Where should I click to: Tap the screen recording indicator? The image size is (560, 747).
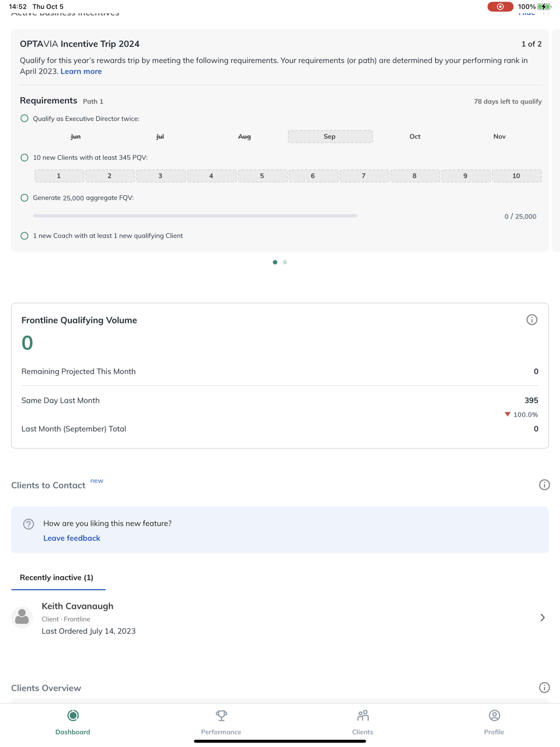pos(500,7)
